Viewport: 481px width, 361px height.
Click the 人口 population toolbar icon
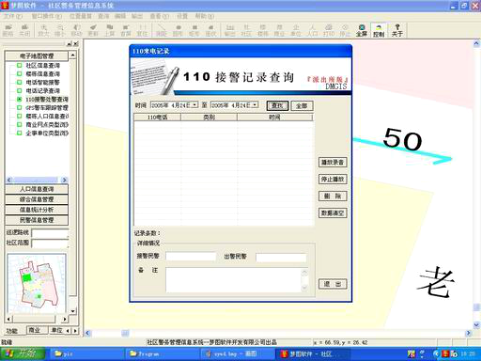pos(312,30)
